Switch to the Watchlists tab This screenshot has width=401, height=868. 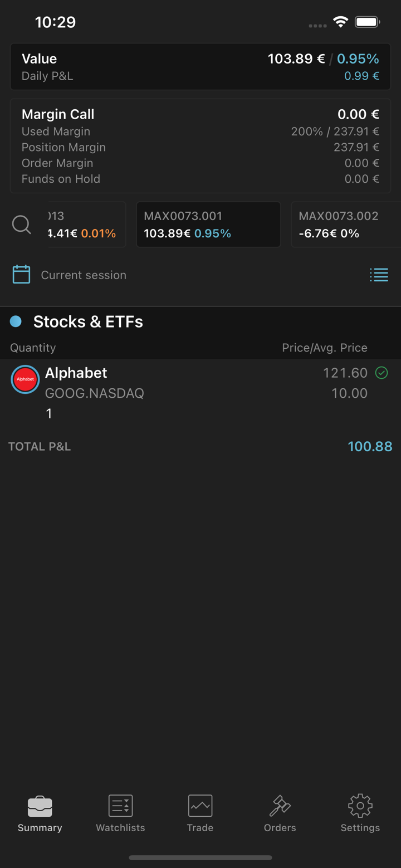[120, 813]
